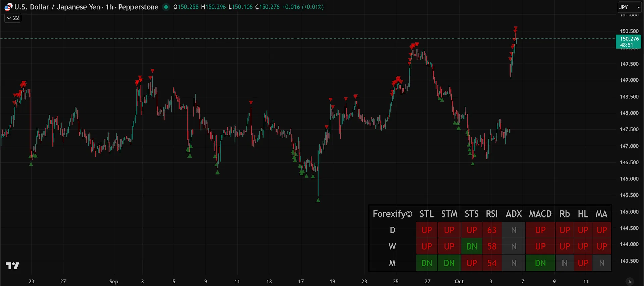The height and width of the screenshot is (286, 644).
Task: Click the Weekly STS DN cell
Action: click(x=472, y=246)
